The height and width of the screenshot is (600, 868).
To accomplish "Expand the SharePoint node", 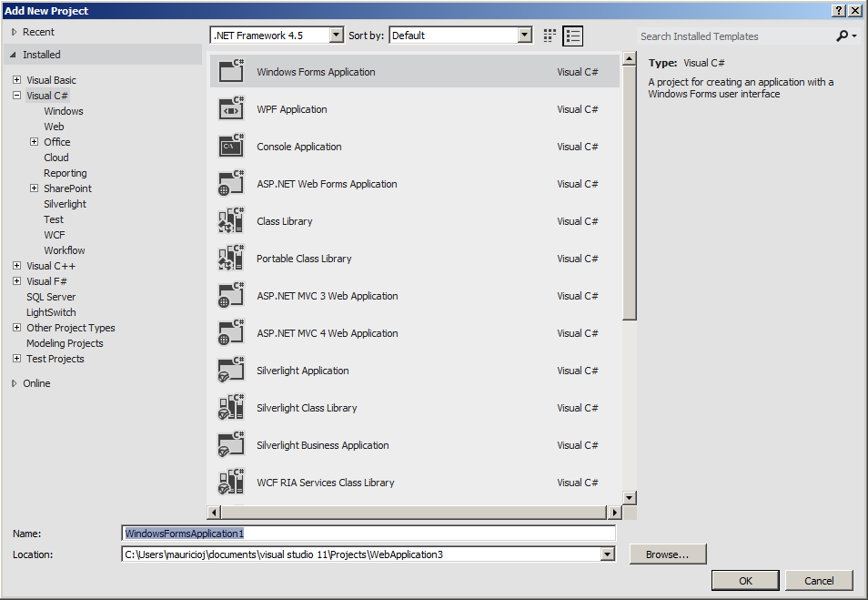I will pos(34,188).
